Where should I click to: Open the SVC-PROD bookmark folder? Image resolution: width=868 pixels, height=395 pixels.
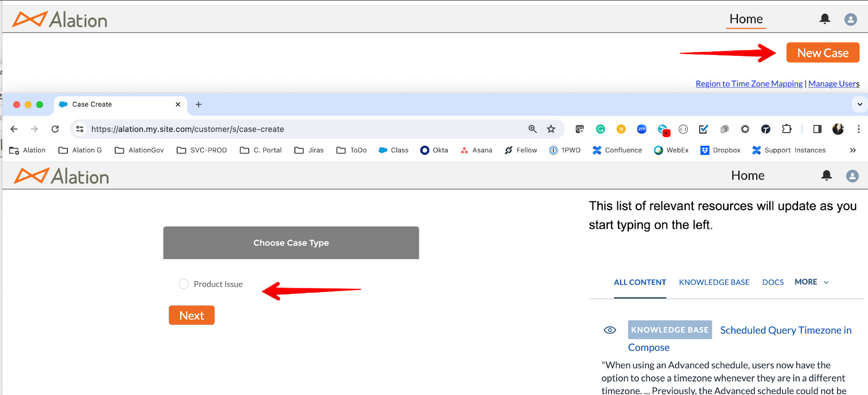coord(202,150)
